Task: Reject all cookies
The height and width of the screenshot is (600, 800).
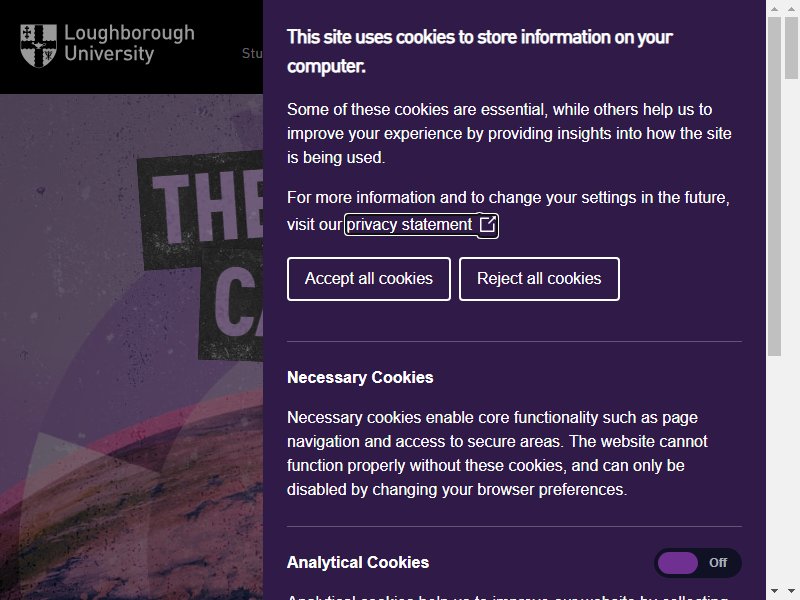Action: [x=539, y=279]
